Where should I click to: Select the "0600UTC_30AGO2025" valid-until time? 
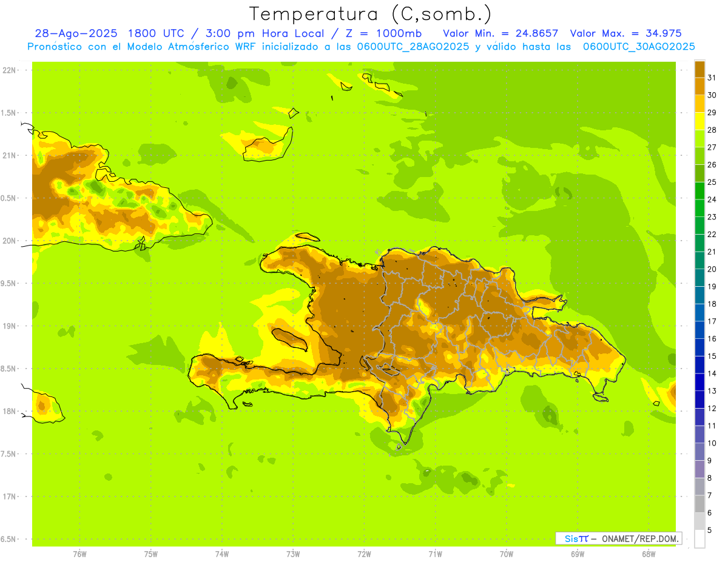pos(639,47)
